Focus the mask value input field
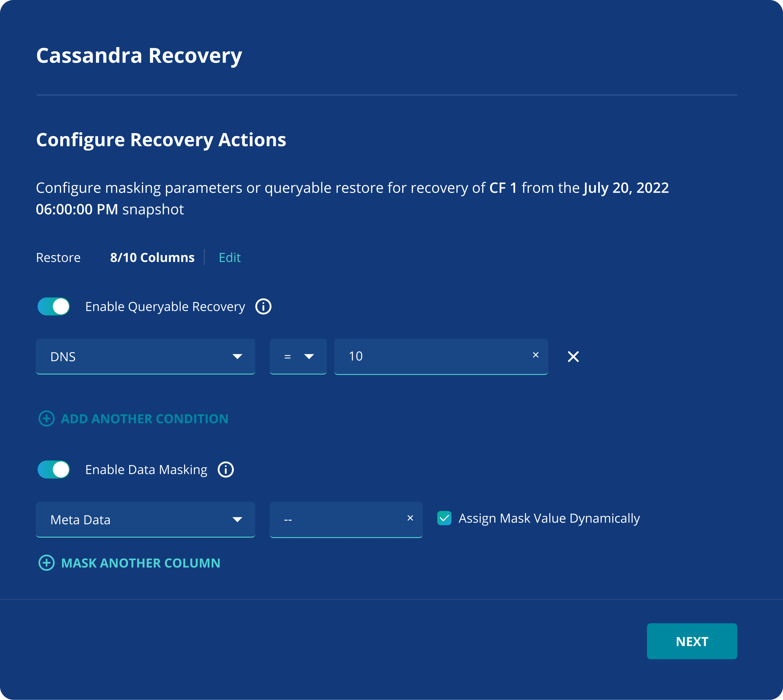This screenshot has height=700, width=783. coord(346,520)
